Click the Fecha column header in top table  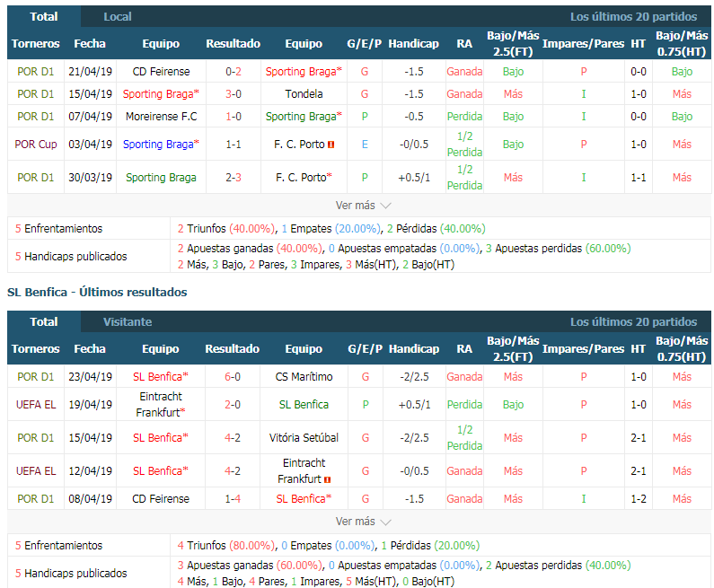click(90, 44)
